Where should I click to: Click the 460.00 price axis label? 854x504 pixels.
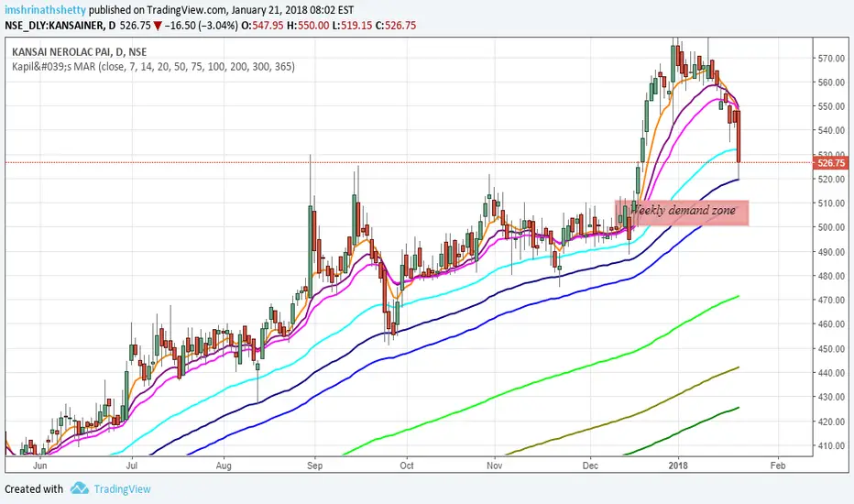pos(831,323)
